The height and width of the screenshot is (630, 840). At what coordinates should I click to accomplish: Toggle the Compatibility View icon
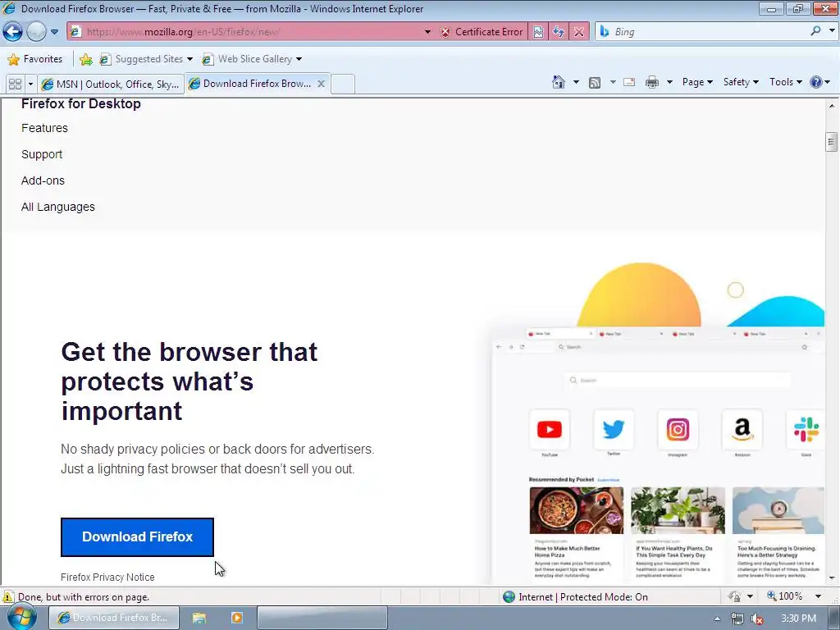click(538, 32)
